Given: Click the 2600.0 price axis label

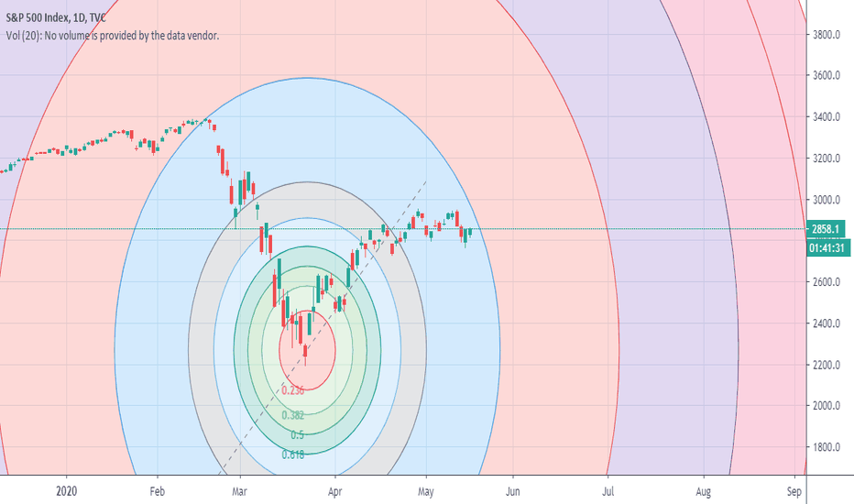Looking at the screenshot, I should tap(827, 282).
